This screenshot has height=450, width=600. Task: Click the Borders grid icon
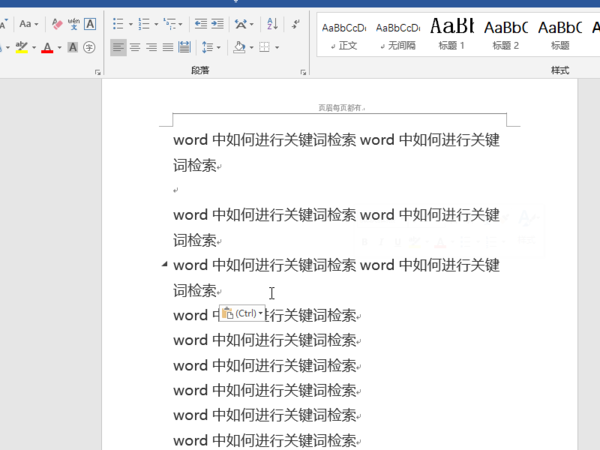click(x=264, y=47)
